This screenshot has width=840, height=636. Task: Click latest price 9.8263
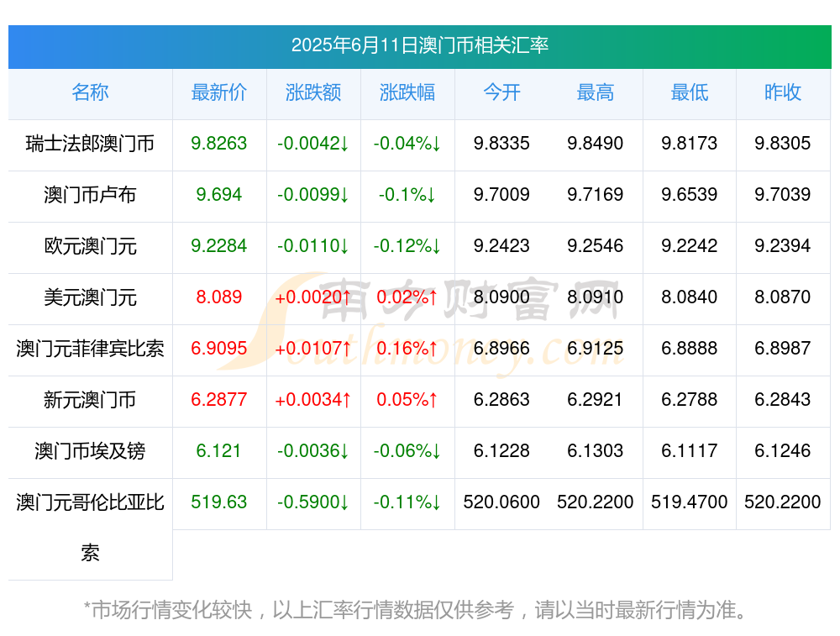point(218,144)
